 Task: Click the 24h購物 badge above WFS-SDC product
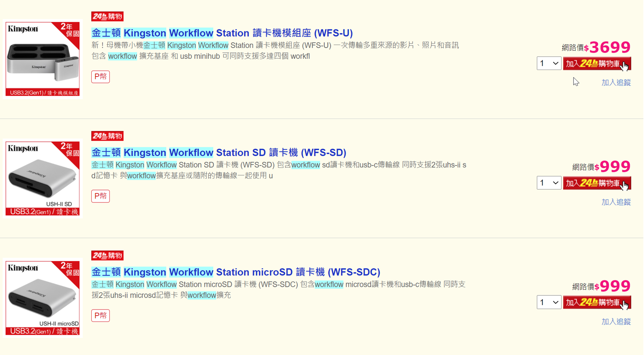click(x=107, y=256)
